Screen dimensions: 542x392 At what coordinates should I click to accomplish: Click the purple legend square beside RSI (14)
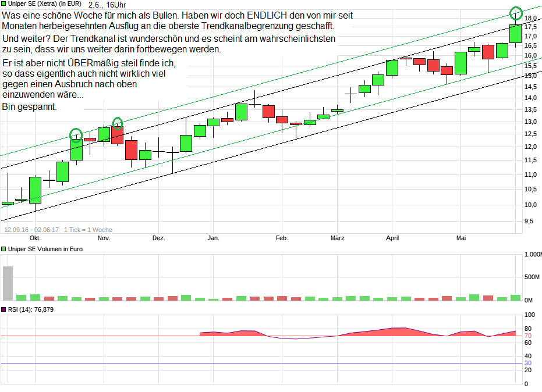[4, 309]
